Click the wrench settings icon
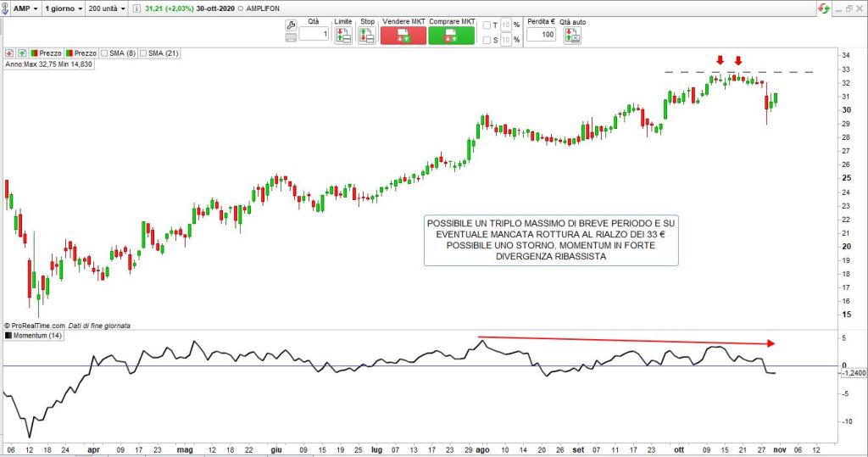This screenshot has width=868, height=457. 291,25
